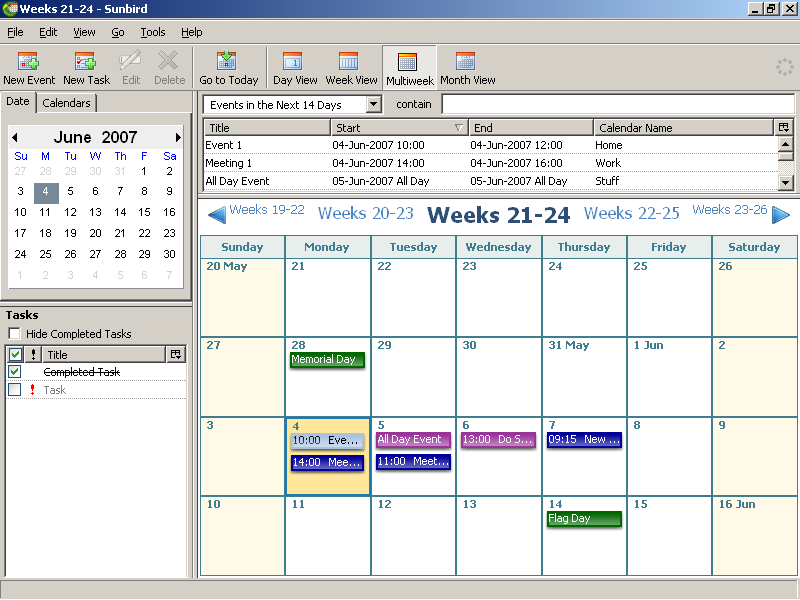The height and width of the screenshot is (600, 800).
Task: Mark the Task item as completed
Action: 15,390
